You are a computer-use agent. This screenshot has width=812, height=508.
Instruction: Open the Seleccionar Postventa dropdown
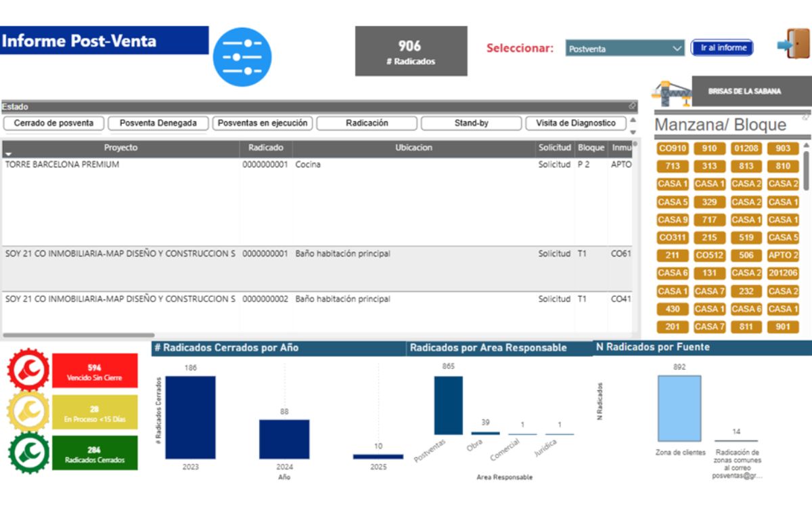click(x=625, y=48)
